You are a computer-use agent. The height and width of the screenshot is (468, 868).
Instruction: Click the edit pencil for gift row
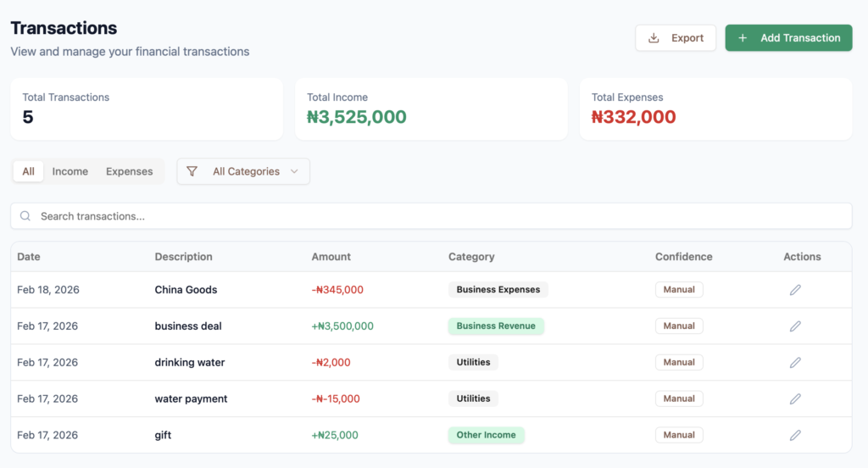pyautogui.click(x=795, y=436)
